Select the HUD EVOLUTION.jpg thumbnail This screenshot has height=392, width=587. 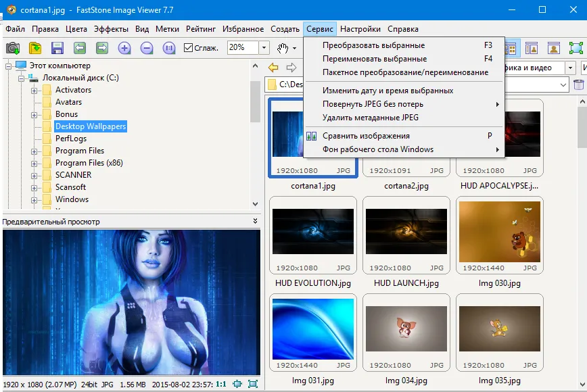click(313, 235)
